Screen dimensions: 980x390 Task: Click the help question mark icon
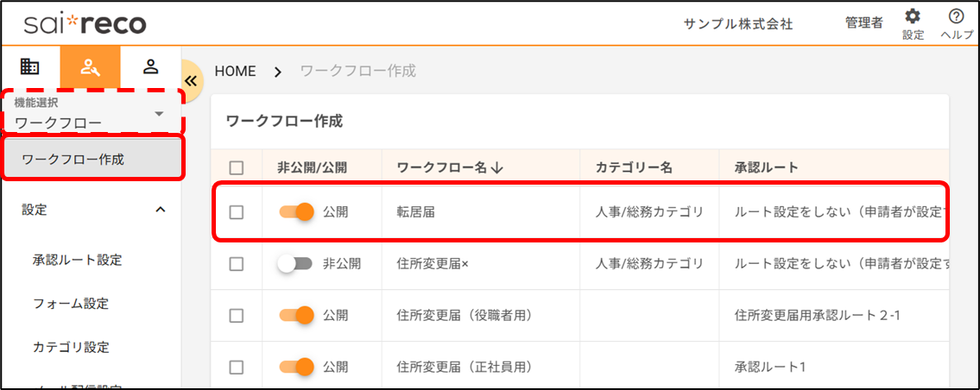tap(956, 17)
